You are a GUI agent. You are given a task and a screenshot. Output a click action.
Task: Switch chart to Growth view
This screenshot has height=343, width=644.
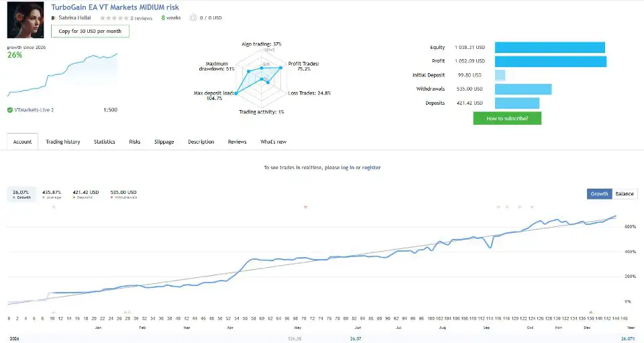(599, 194)
